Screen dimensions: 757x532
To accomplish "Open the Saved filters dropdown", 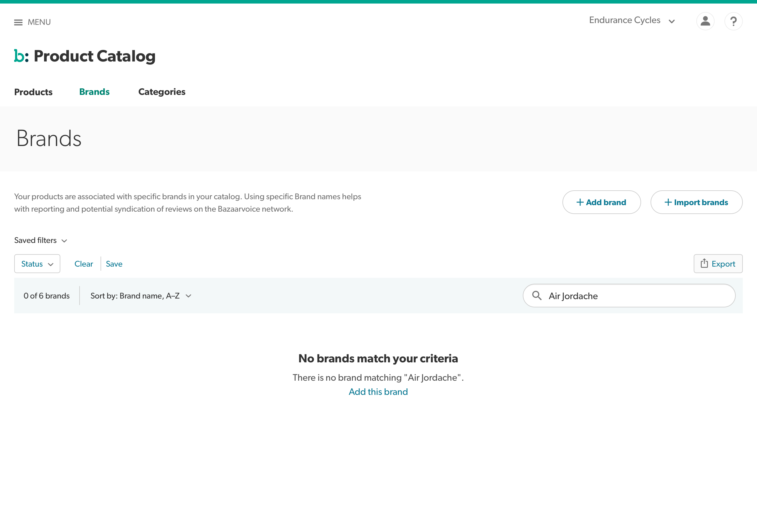I will 41,241.
